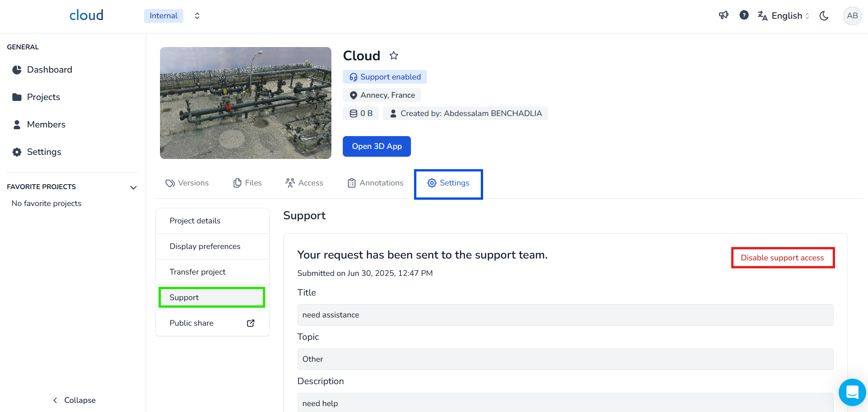Open Dashboard from the sidebar
Viewport: 868px width, 412px height.
click(49, 70)
